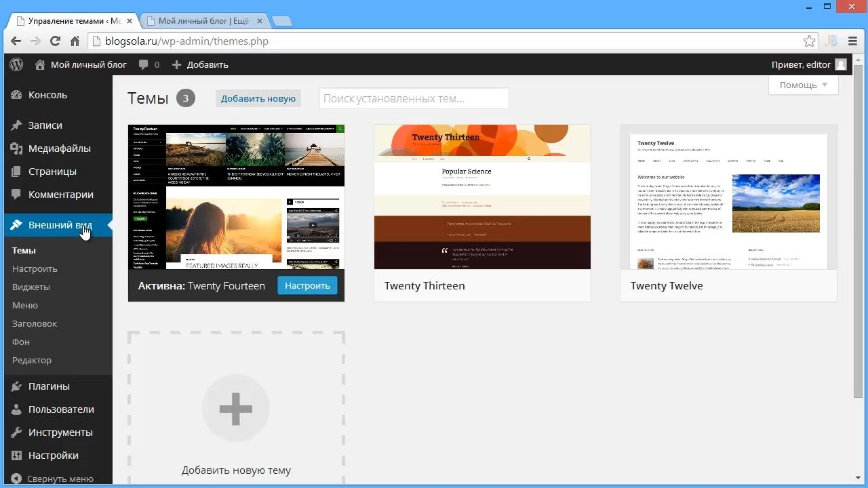Image resolution: width=868 pixels, height=488 pixels.
Task: Open the comments bubble icon in admin bar
Action: coord(143,64)
